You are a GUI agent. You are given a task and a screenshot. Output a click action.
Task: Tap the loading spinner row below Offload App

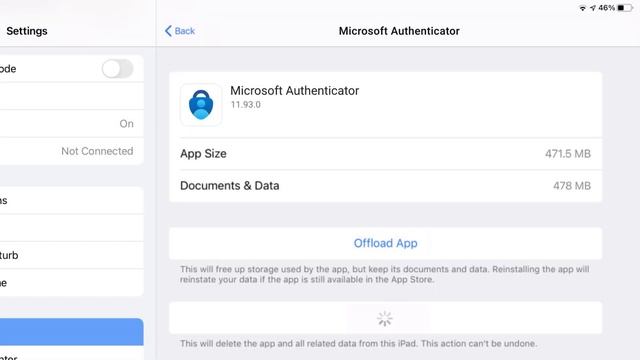pos(385,318)
